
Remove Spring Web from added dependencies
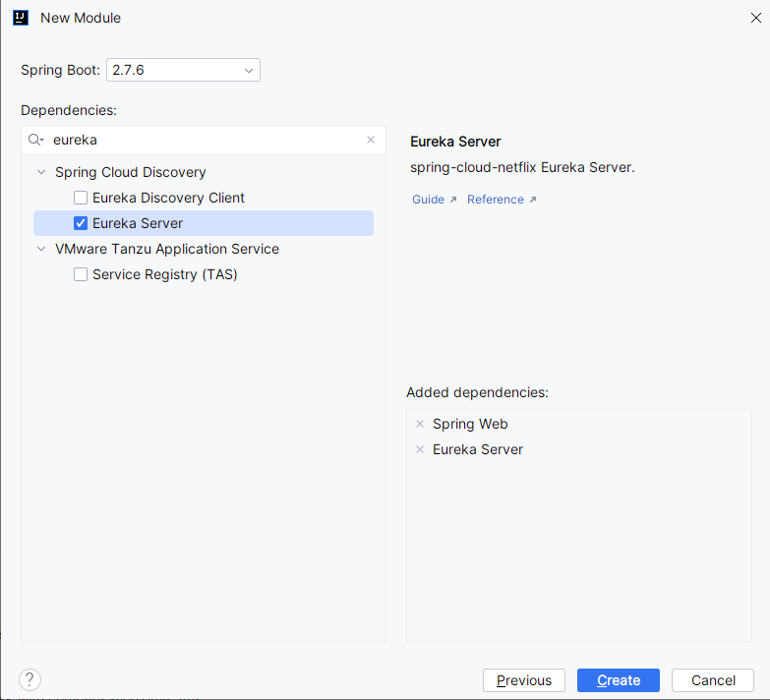[420, 424]
